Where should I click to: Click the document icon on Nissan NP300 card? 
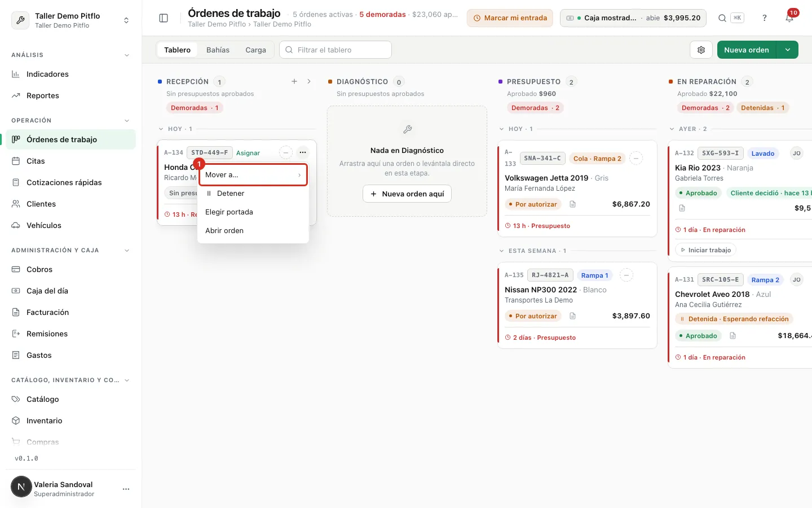[x=572, y=316]
